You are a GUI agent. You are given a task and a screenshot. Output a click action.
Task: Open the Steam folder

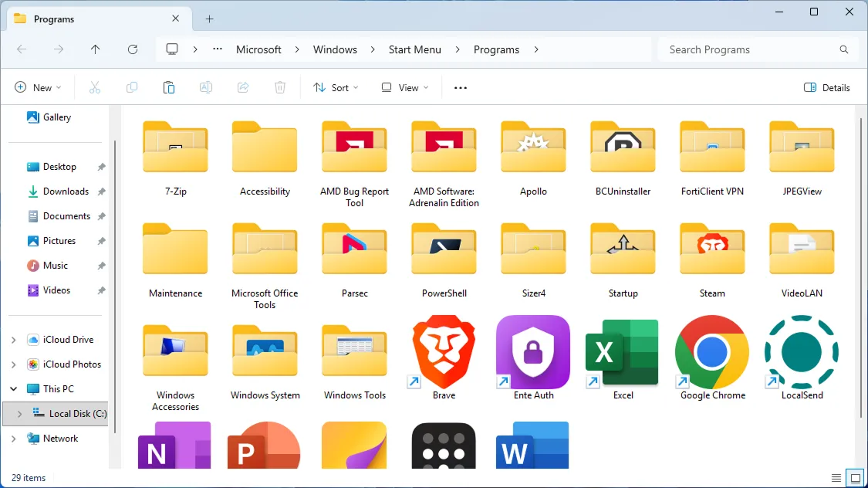click(711, 249)
